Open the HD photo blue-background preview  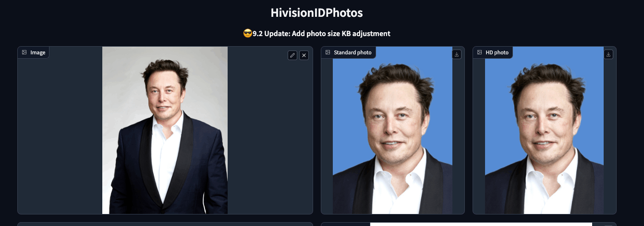click(x=544, y=130)
